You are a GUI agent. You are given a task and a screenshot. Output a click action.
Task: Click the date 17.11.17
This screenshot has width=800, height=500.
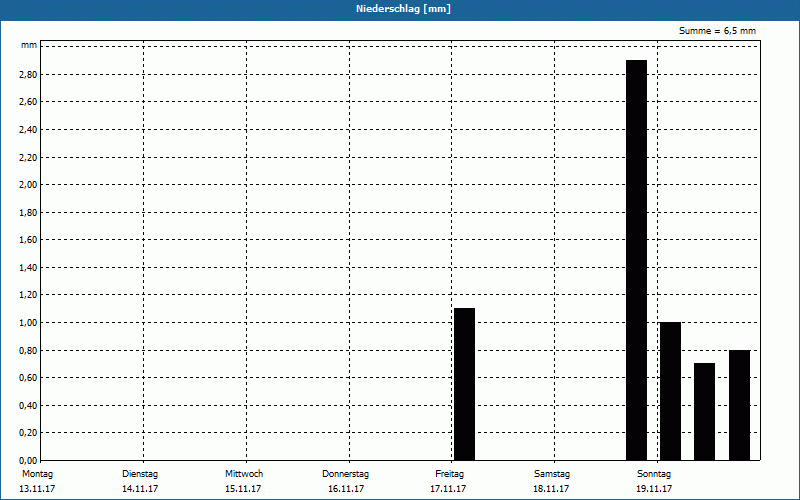[448, 489]
